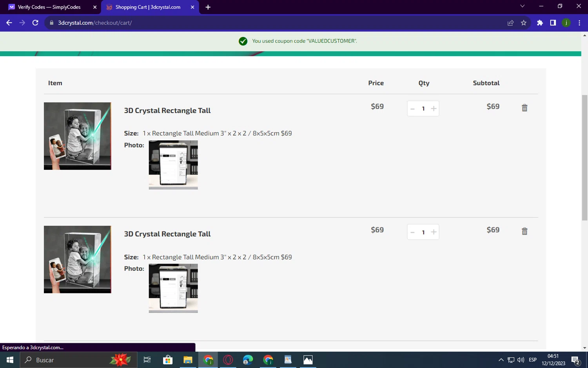Click scrollbar up arrow
The height and width of the screenshot is (368, 588).
point(584,35)
